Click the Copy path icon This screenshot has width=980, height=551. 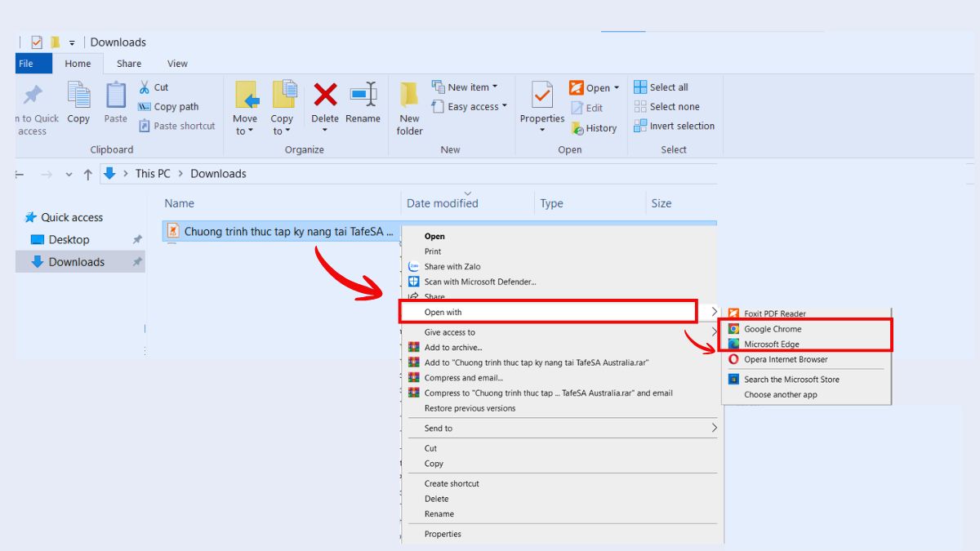coord(145,107)
